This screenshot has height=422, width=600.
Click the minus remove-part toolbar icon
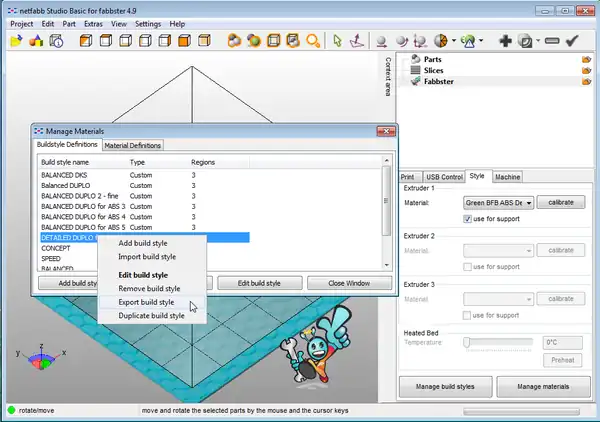pyautogui.click(x=551, y=41)
